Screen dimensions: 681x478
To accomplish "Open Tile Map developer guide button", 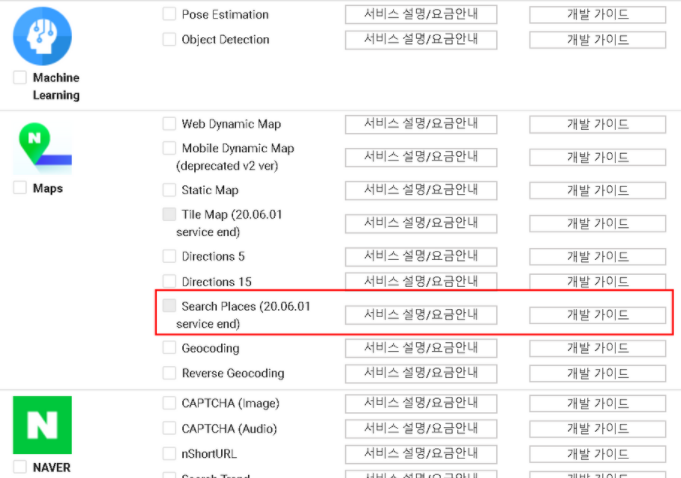I will [x=597, y=223].
